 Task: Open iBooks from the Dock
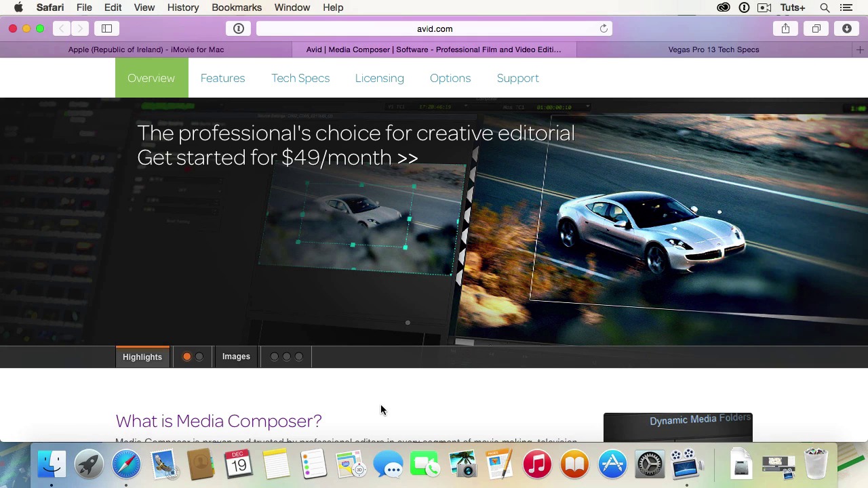(574, 464)
